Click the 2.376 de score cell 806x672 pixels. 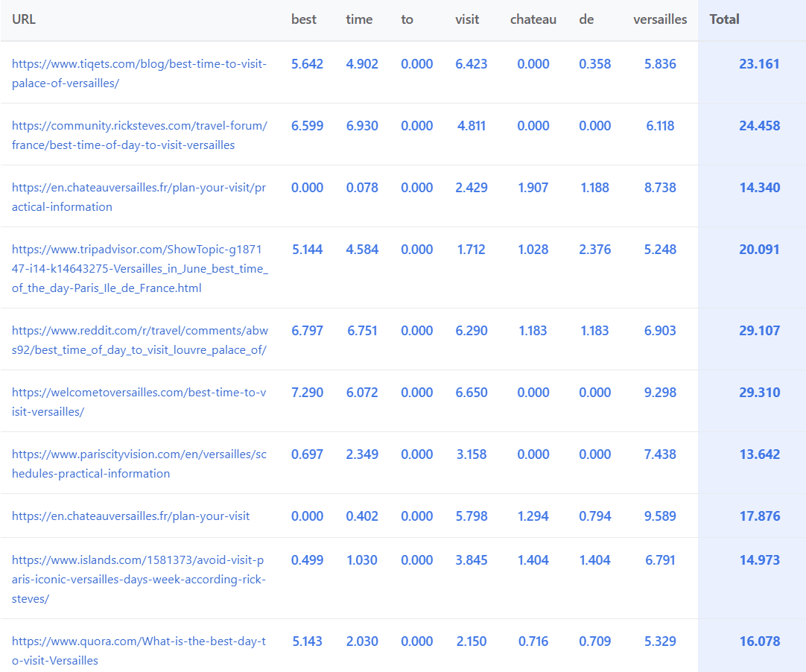click(x=594, y=249)
